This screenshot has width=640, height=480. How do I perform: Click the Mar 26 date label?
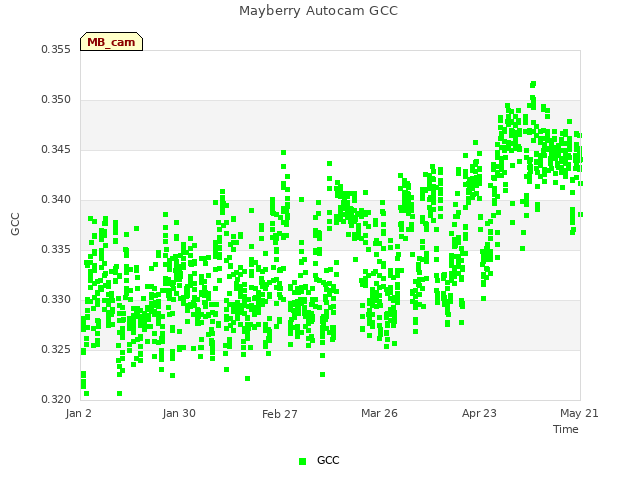click(379, 413)
